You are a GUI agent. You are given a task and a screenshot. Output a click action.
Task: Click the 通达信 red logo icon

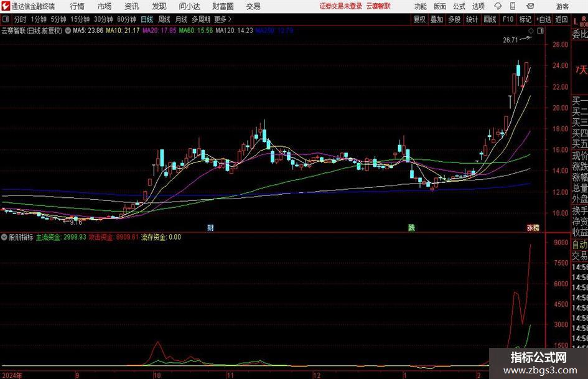click(x=6, y=6)
